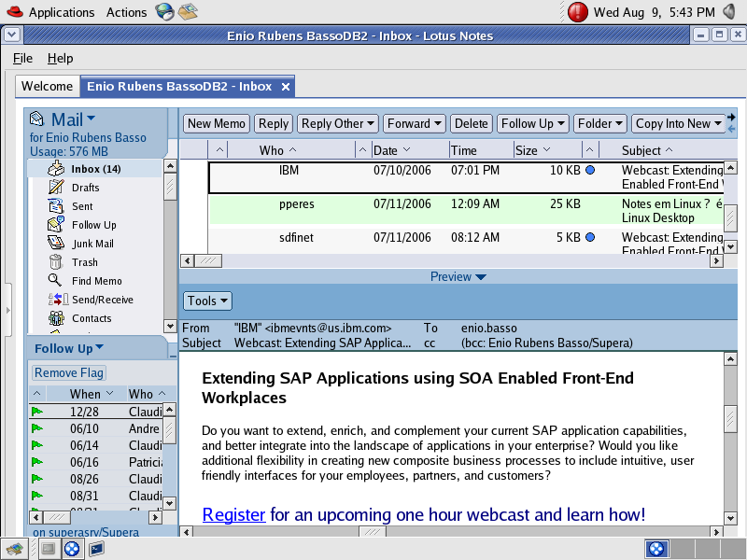Open the Contacts people icon

56,318
